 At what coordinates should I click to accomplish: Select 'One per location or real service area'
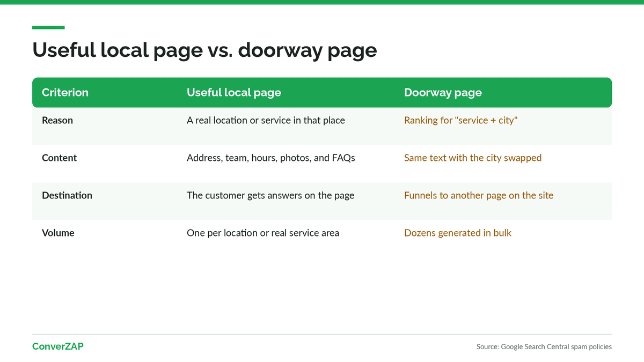pyautogui.click(x=263, y=233)
